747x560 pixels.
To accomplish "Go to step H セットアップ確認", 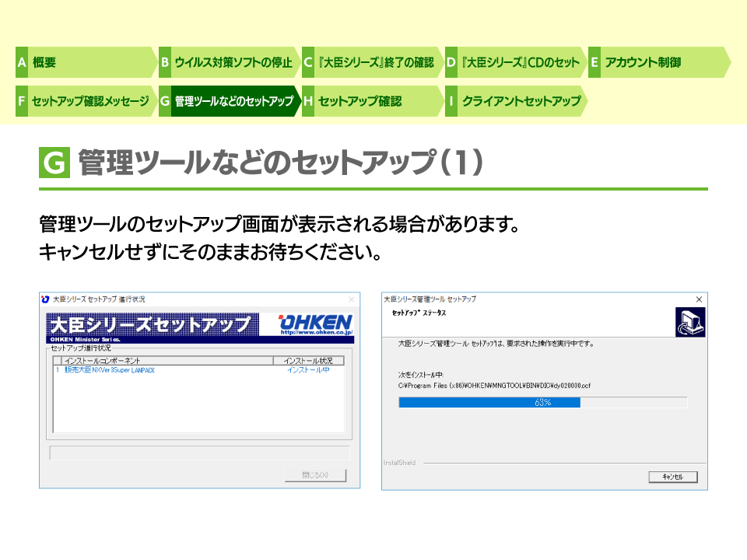I will pos(373,101).
